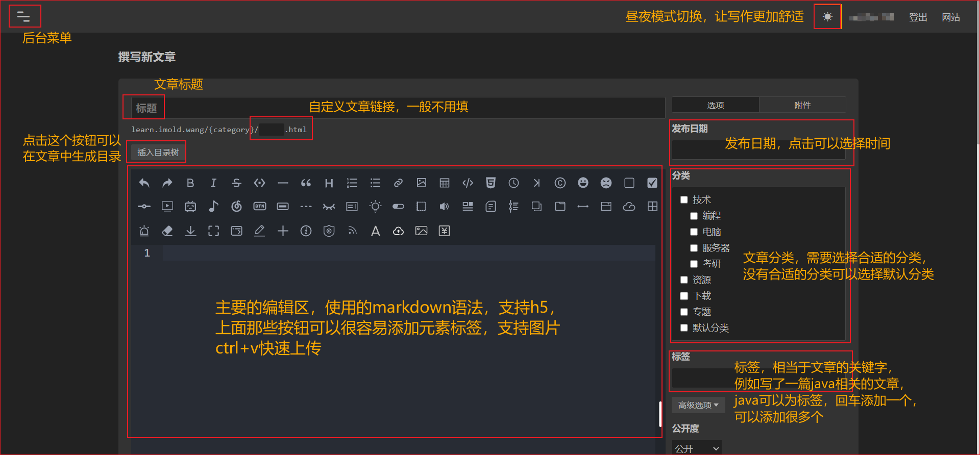
Task: Insert a table
Action: pos(445,183)
